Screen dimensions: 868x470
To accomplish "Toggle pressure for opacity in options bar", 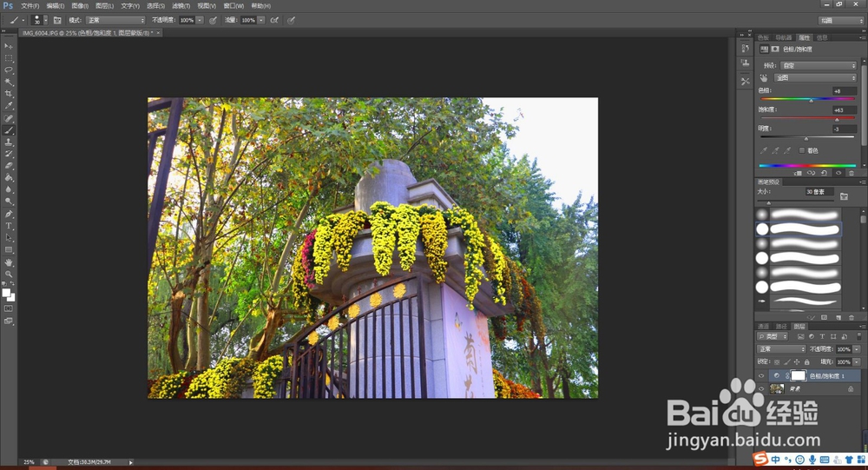I will pyautogui.click(x=213, y=20).
